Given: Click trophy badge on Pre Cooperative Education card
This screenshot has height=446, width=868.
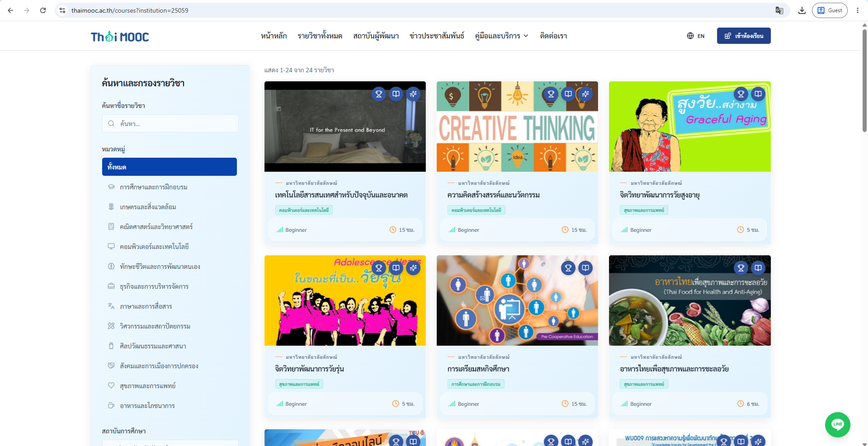Looking at the screenshot, I should (568, 268).
